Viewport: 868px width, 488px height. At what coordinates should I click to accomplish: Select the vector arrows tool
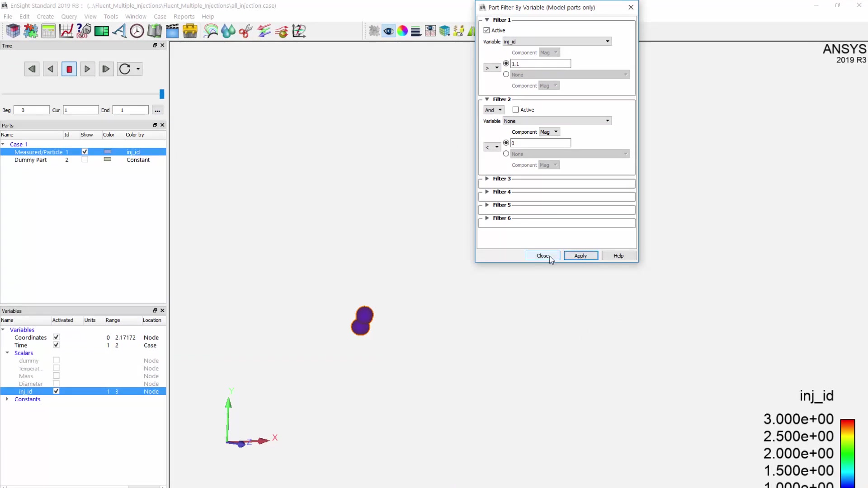(x=264, y=30)
